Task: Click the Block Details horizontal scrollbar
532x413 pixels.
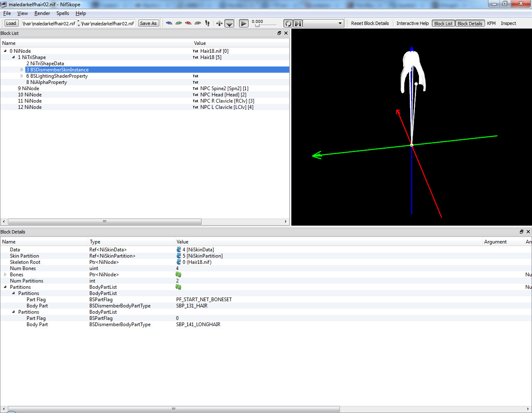Action: click(x=174, y=409)
